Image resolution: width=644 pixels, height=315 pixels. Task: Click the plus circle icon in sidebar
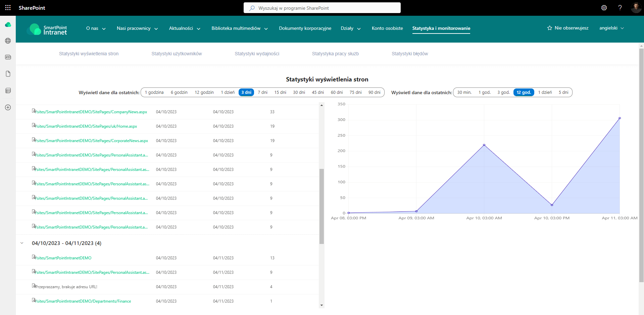[8, 108]
